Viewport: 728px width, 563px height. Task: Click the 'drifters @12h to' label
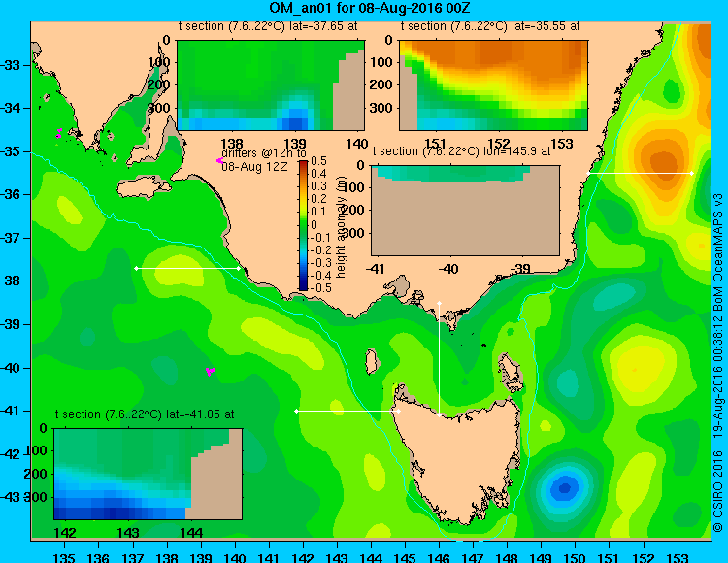tap(264, 153)
